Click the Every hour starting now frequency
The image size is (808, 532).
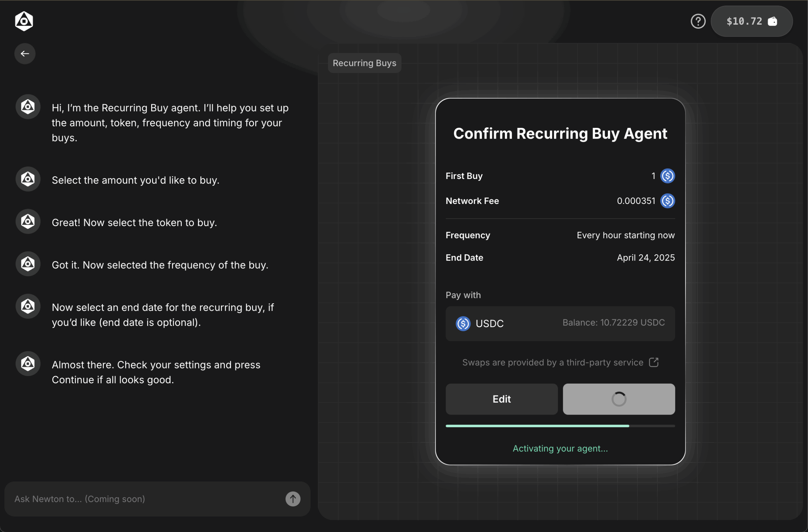[x=625, y=235]
